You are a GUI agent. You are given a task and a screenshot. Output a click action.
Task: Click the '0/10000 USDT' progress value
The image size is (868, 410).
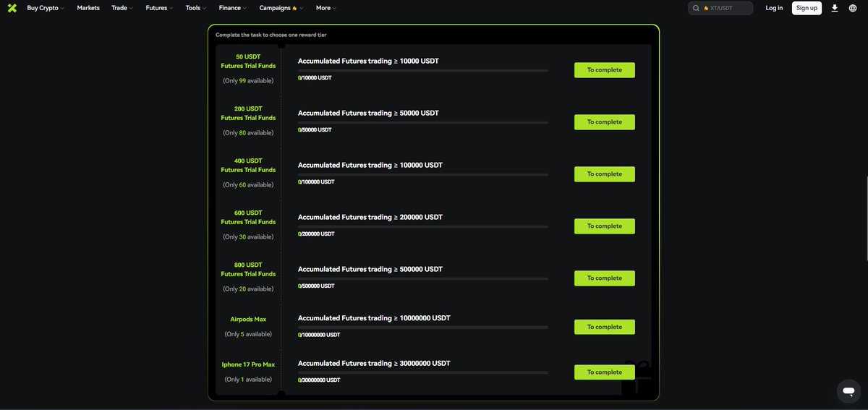click(315, 77)
